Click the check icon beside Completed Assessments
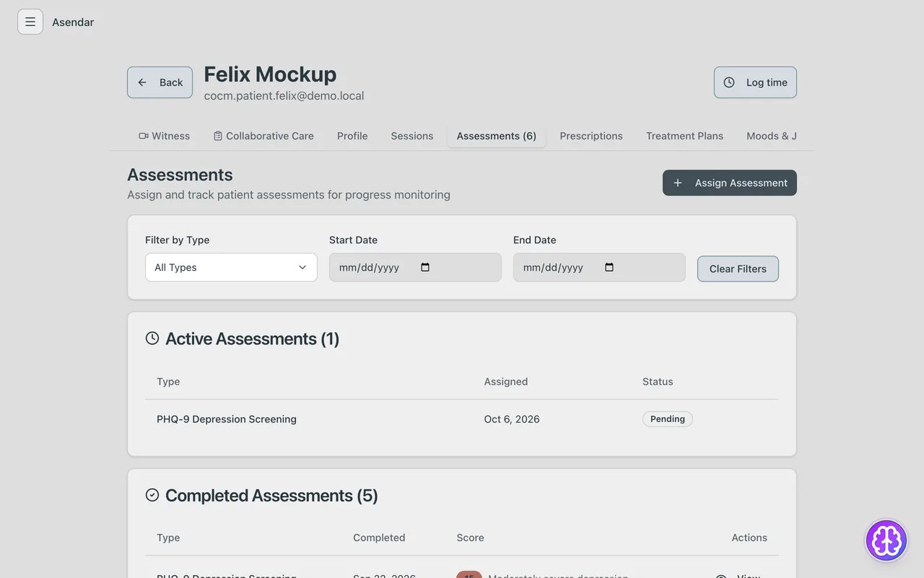 pyautogui.click(x=152, y=495)
